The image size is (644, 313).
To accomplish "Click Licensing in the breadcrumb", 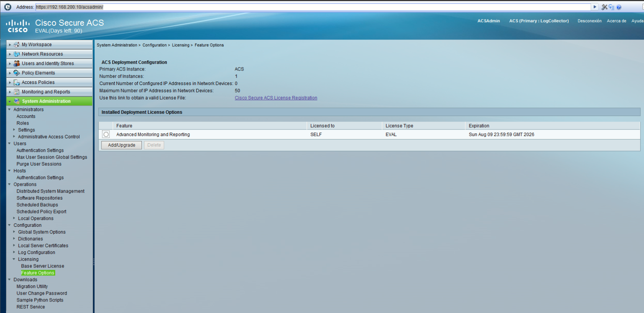I will 181,45.
